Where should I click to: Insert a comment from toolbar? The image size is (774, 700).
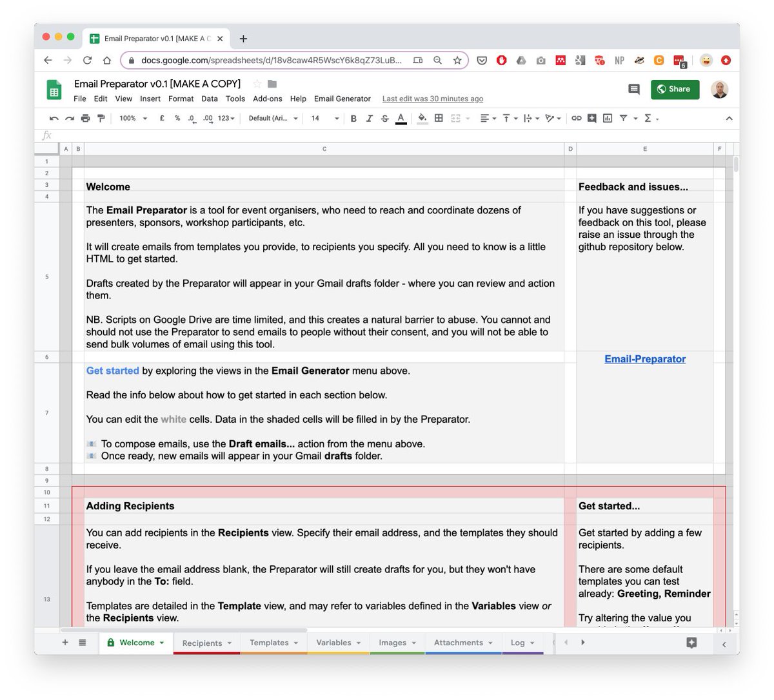point(592,119)
